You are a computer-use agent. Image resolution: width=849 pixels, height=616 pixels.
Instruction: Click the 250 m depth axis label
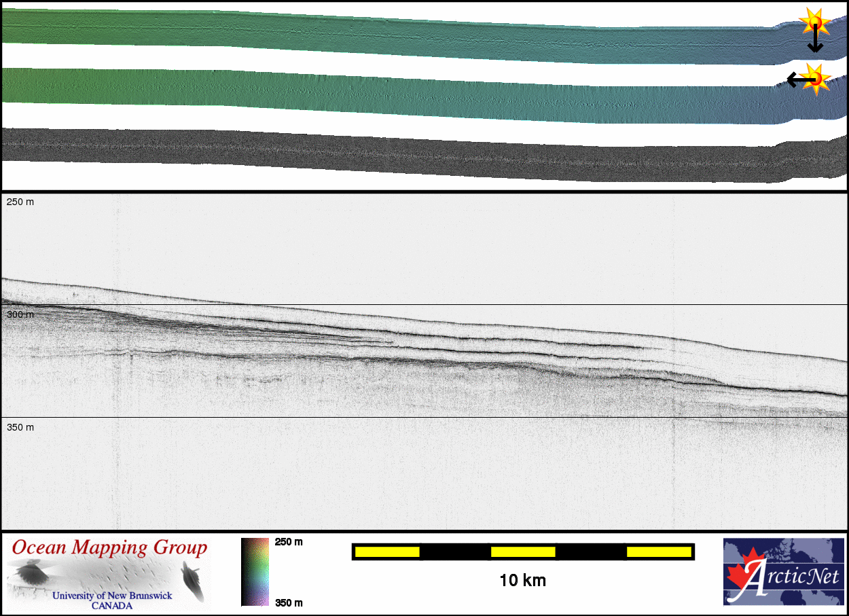20,202
